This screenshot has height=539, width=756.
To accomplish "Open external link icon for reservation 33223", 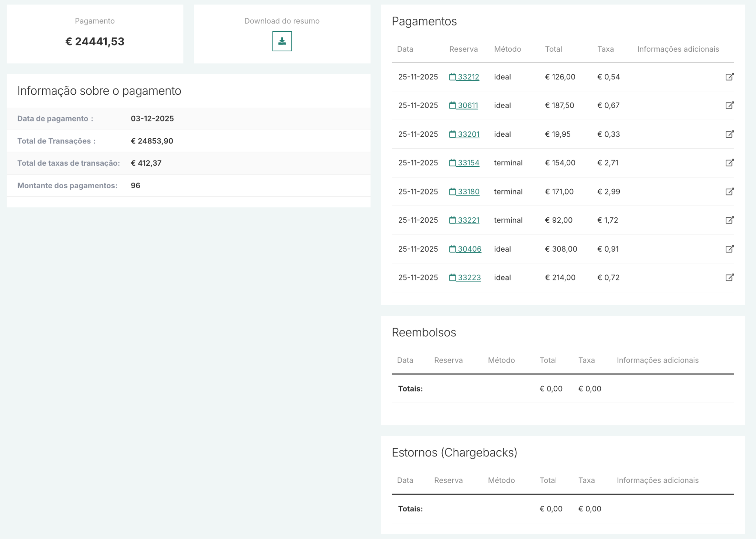I will (x=729, y=277).
